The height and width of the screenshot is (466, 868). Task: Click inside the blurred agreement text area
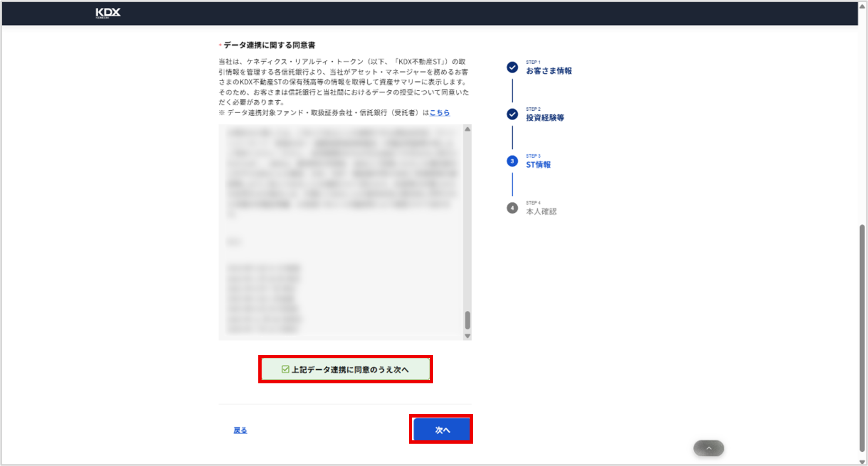pos(341,232)
